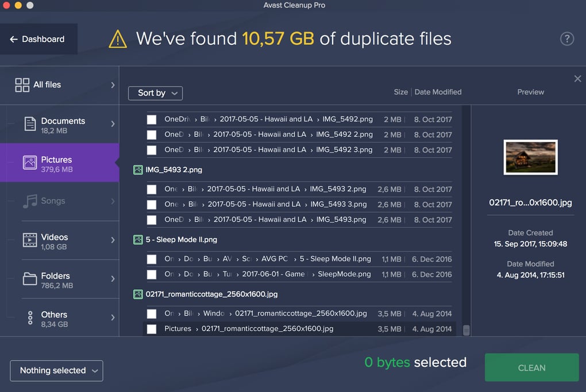This screenshot has height=392, width=586.
Task: Close the preview panel with the X
Action: 577,79
